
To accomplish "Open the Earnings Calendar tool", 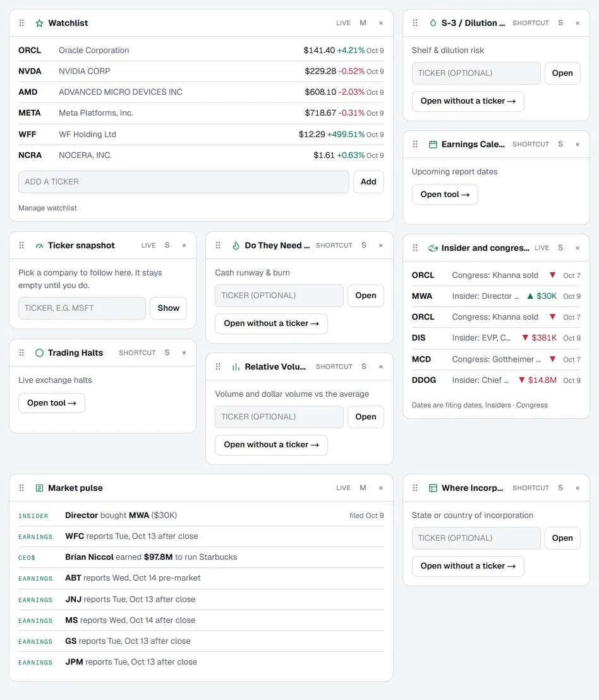I will [445, 195].
